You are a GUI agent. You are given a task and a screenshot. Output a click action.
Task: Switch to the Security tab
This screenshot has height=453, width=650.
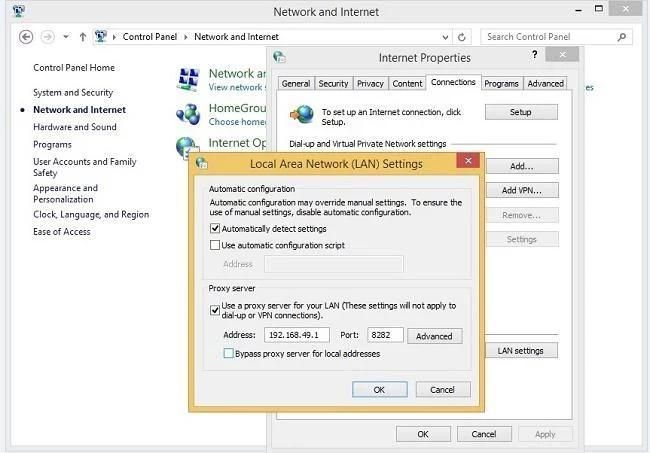(x=333, y=84)
